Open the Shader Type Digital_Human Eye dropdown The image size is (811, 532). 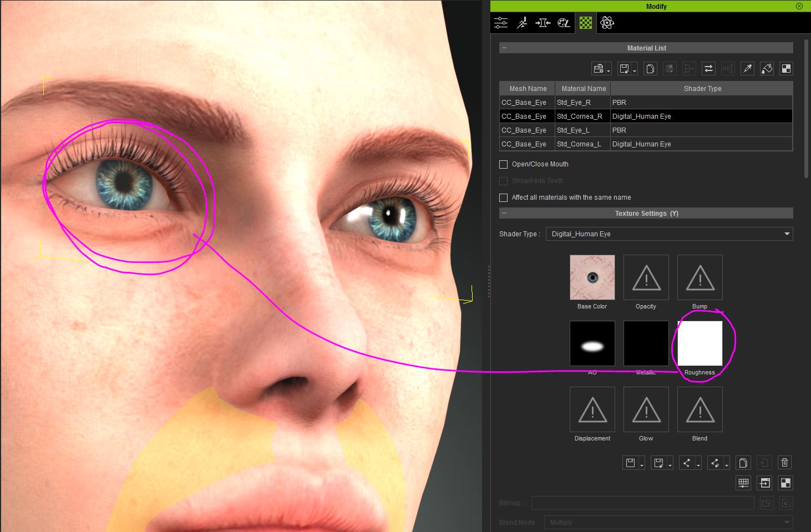[669, 234]
